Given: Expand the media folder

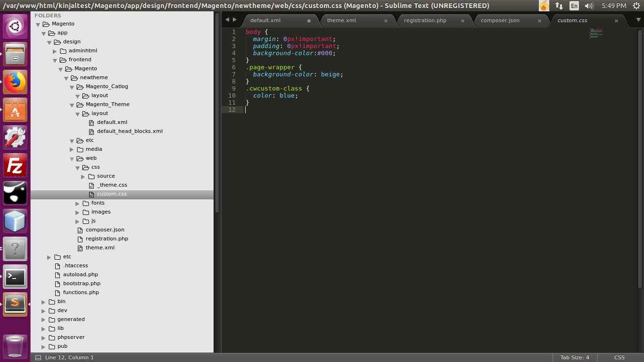Looking at the screenshot, I should (72, 149).
